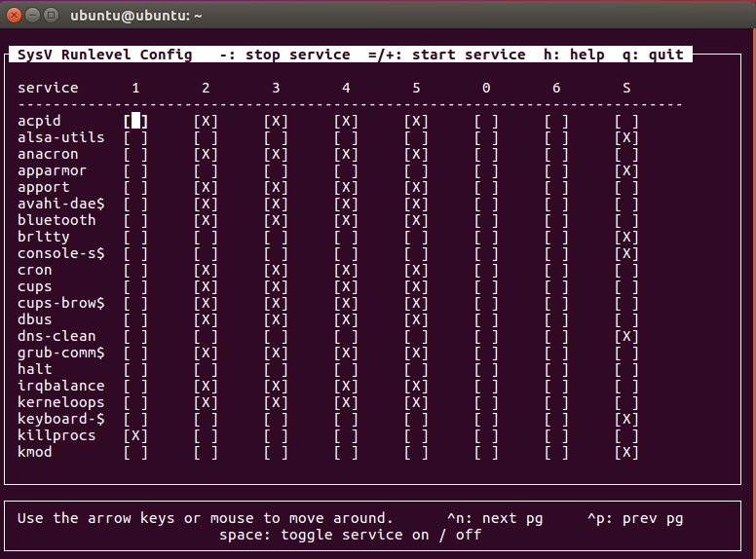The height and width of the screenshot is (559, 756).
Task: Click '^n: next pg' hint
Action: coord(495,518)
